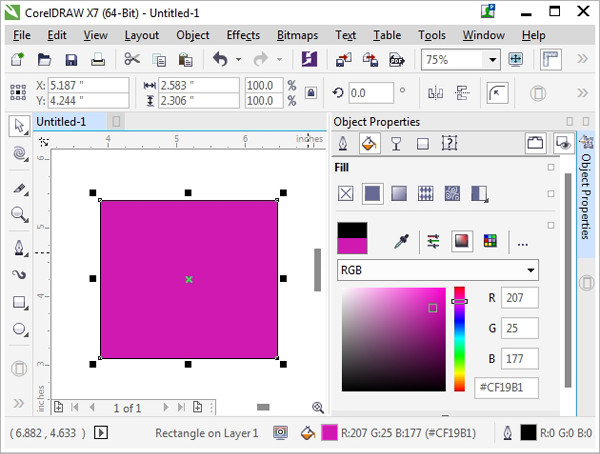Click the hex field #CF19B1
The width and height of the screenshot is (600, 454).
[506, 388]
